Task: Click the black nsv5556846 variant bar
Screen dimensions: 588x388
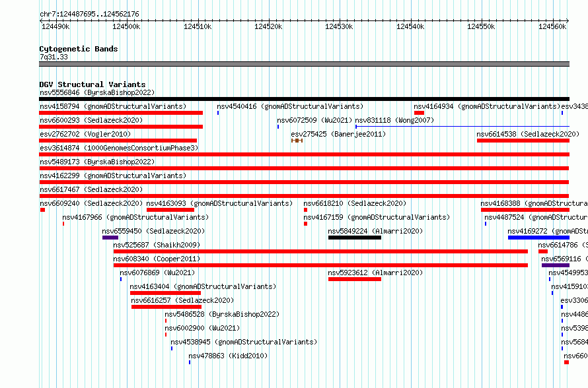Action: coord(304,99)
